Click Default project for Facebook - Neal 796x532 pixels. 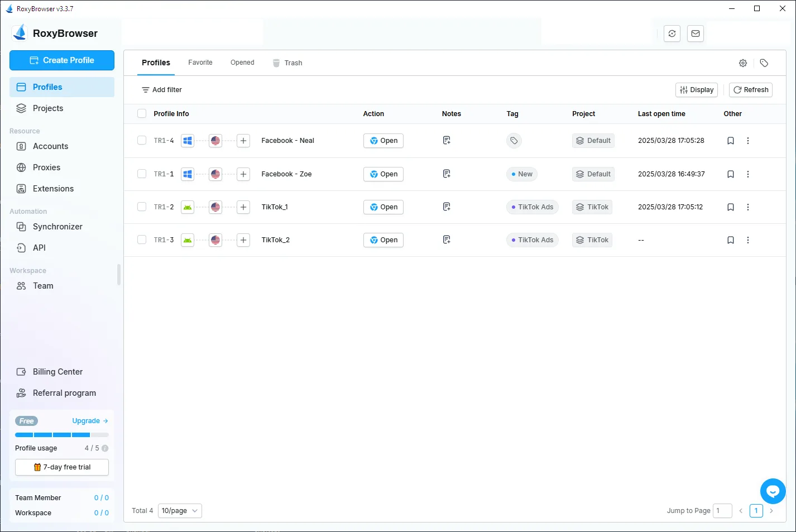click(593, 141)
